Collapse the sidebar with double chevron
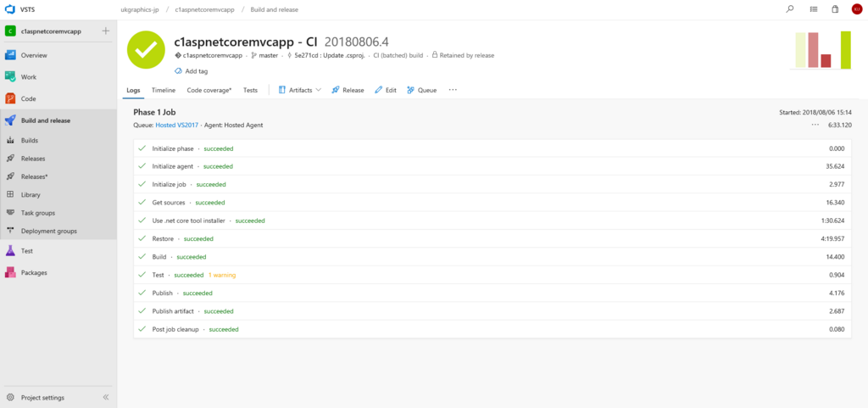Viewport: 868px width, 408px height. point(106,398)
